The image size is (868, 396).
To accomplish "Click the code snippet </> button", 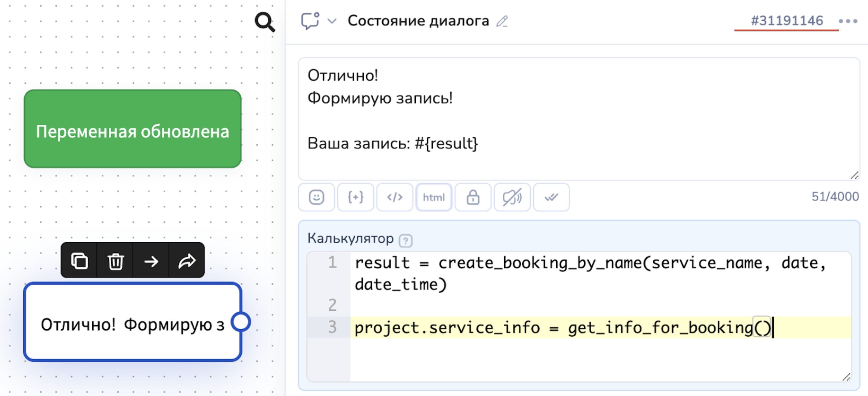I will [395, 197].
